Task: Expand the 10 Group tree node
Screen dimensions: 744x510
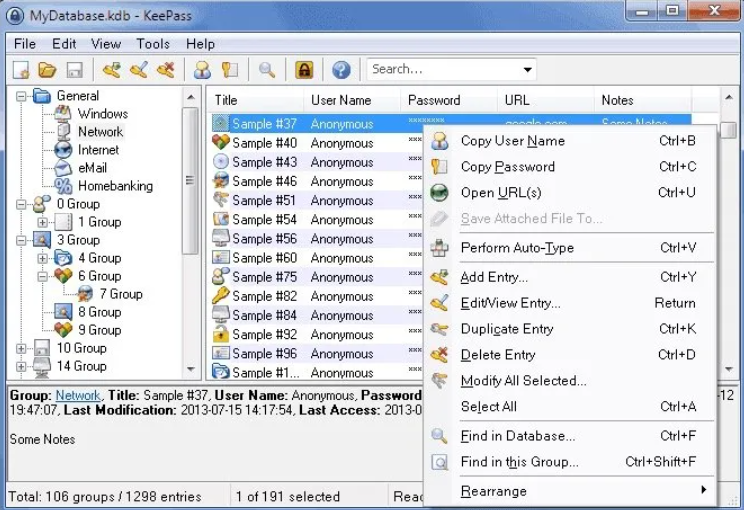Action: pos(21,348)
